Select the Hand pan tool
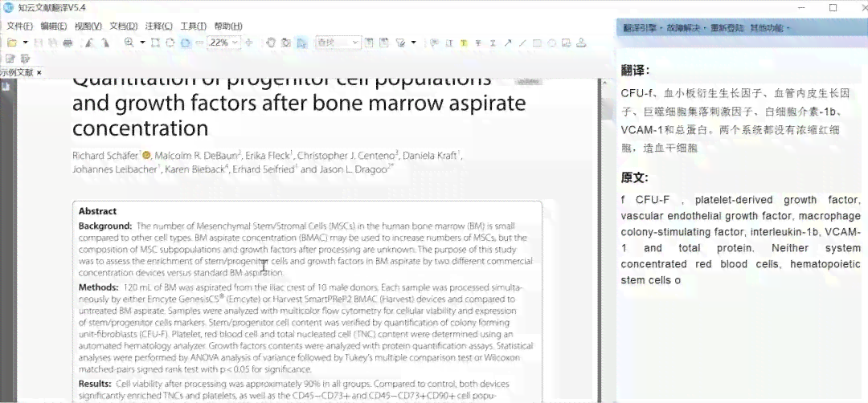Viewport: 868px width, 403px height. coord(272,43)
